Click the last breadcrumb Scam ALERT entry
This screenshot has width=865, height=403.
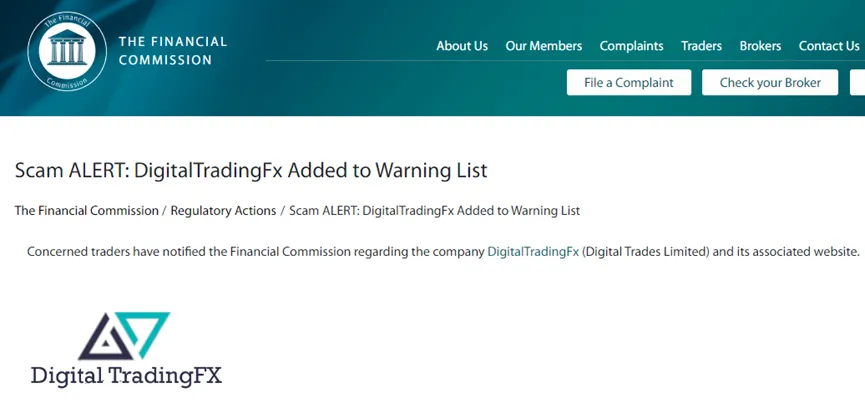434,211
